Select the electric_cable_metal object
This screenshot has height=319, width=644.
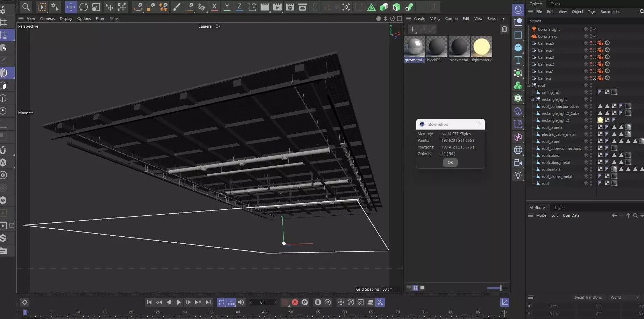tap(558, 134)
